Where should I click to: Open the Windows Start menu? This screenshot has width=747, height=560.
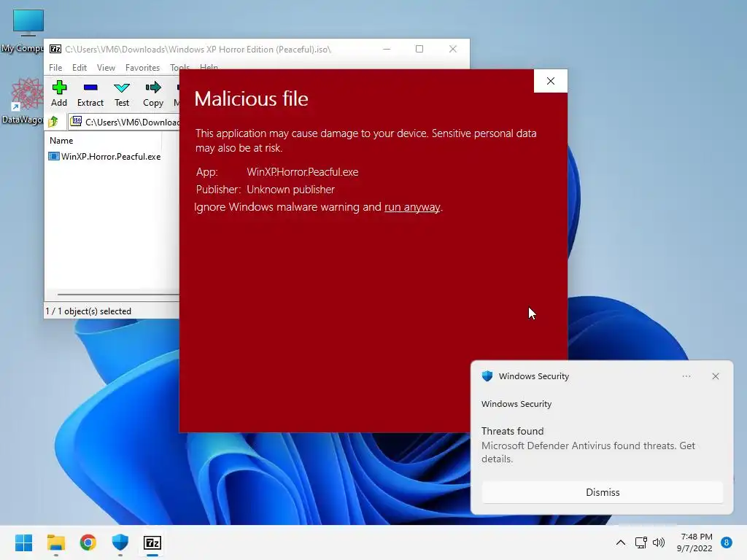24,542
